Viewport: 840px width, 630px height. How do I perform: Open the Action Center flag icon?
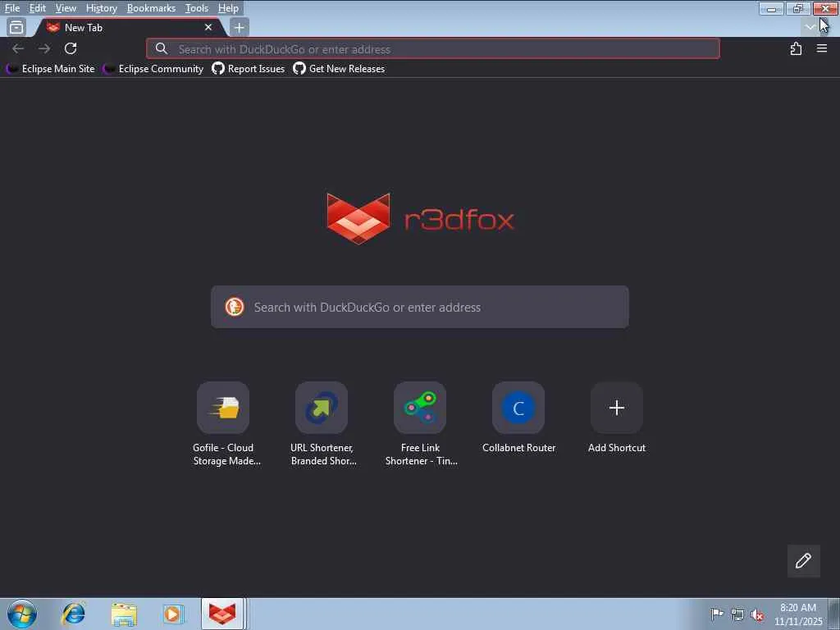(717, 614)
